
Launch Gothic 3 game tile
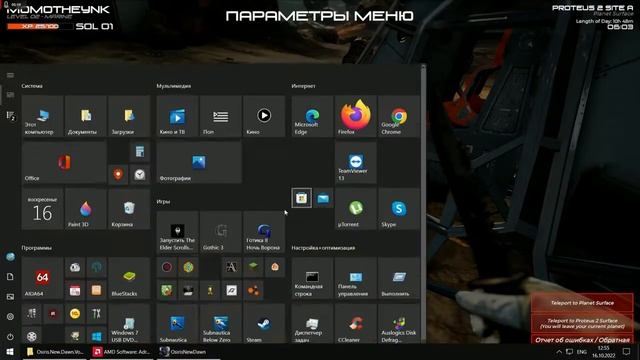tap(221, 232)
